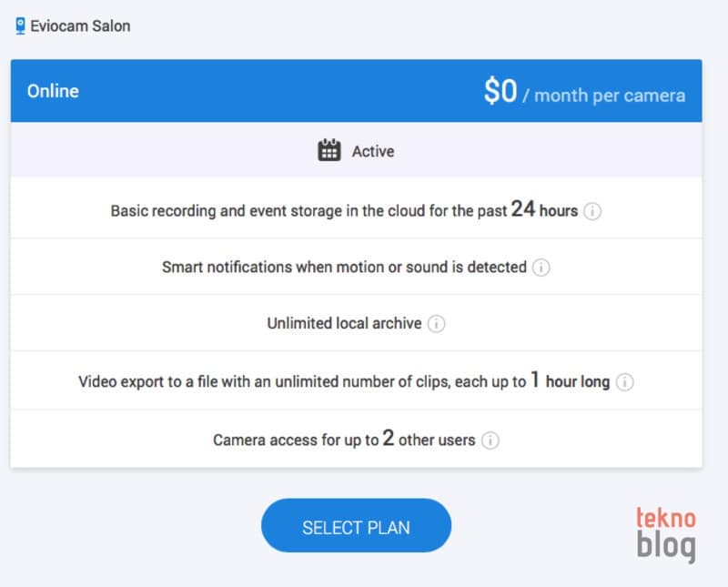Select the Unlimited local archive text
This screenshot has height=587, width=728.
pyautogui.click(x=344, y=324)
